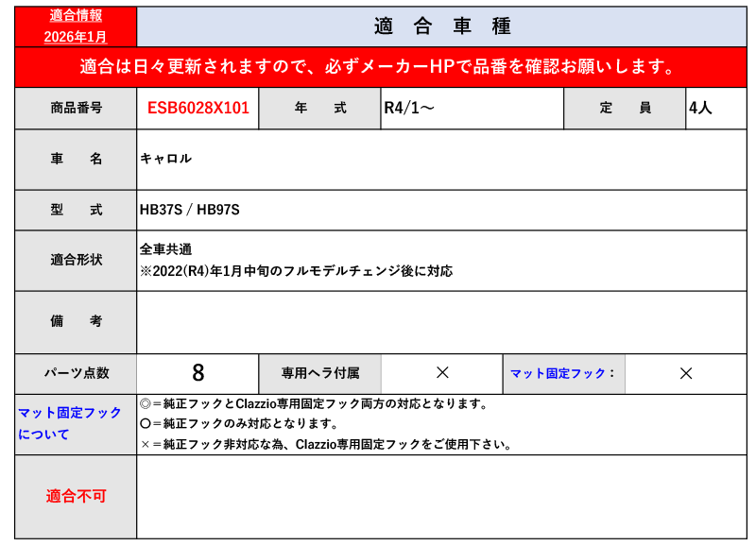Select the parts count value 8

tap(198, 373)
